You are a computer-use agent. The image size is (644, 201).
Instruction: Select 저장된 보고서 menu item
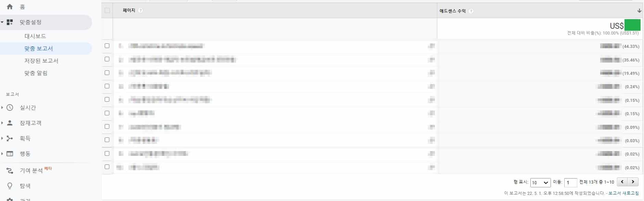click(x=41, y=61)
